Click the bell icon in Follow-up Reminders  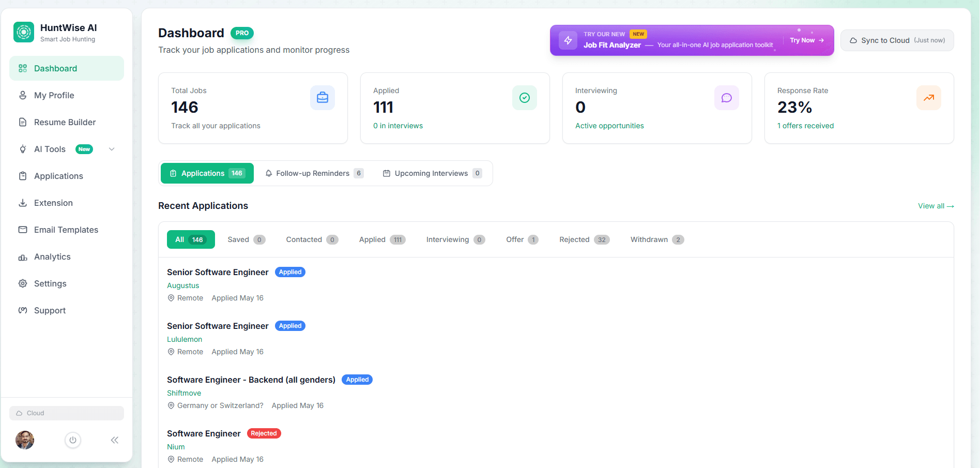point(269,173)
